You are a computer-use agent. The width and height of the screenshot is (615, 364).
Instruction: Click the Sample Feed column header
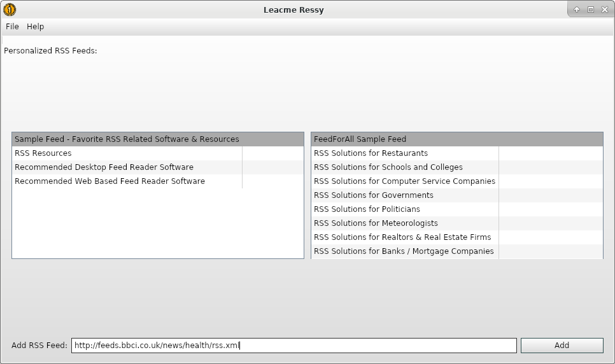click(x=127, y=139)
